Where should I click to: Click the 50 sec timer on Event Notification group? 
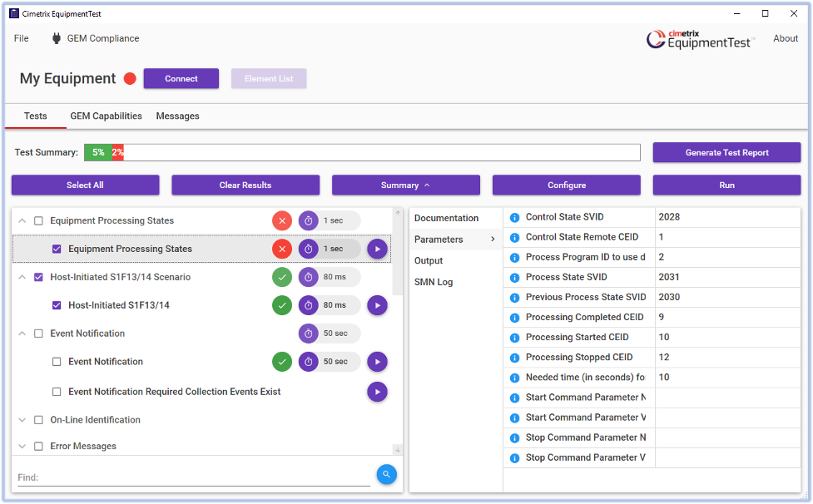pyautogui.click(x=309, y=334)
